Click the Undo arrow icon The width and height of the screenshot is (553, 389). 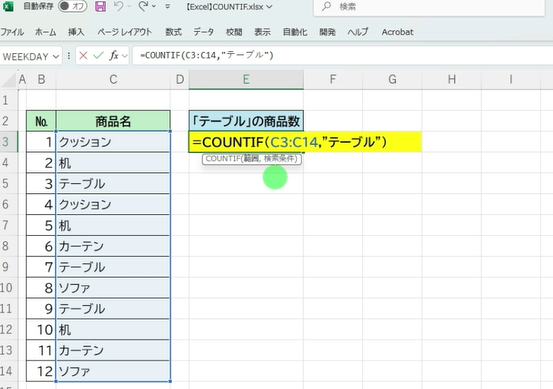(118, 6)
